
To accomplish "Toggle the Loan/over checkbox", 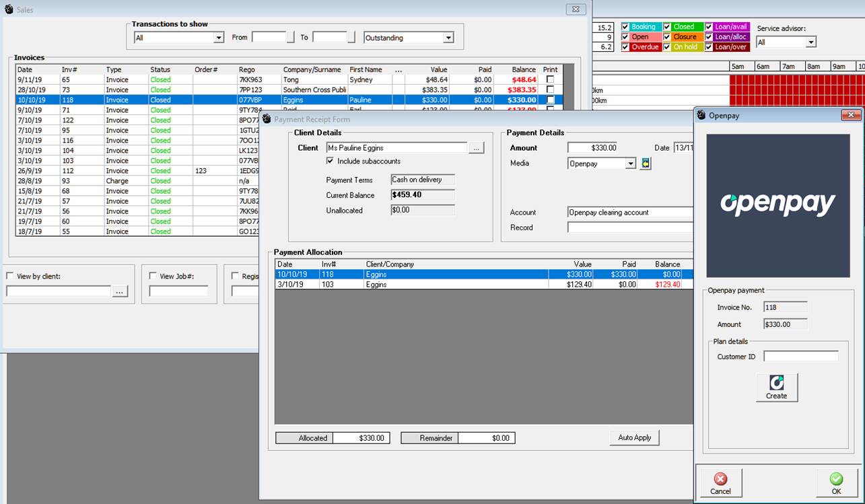I will pos(709,47).
